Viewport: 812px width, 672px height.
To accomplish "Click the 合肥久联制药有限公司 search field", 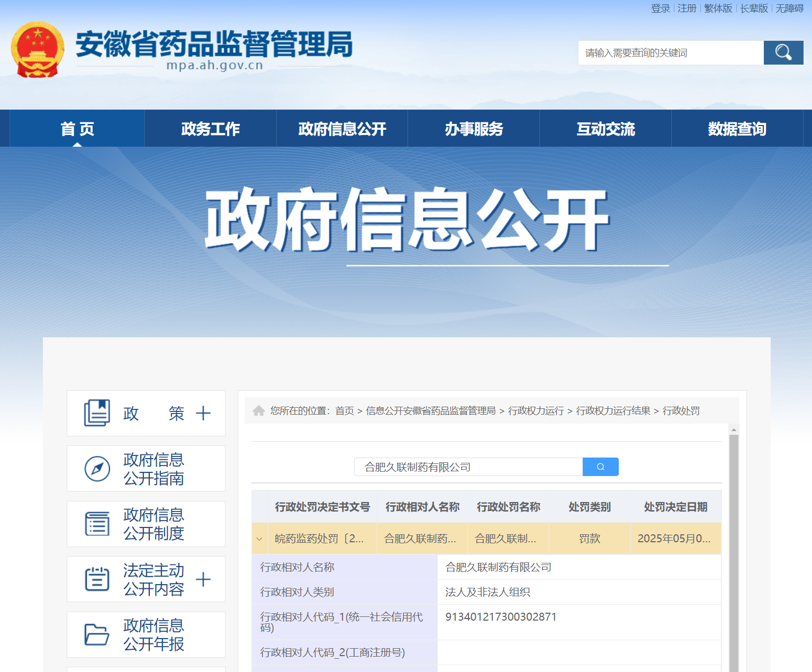I will click(468, 467).
